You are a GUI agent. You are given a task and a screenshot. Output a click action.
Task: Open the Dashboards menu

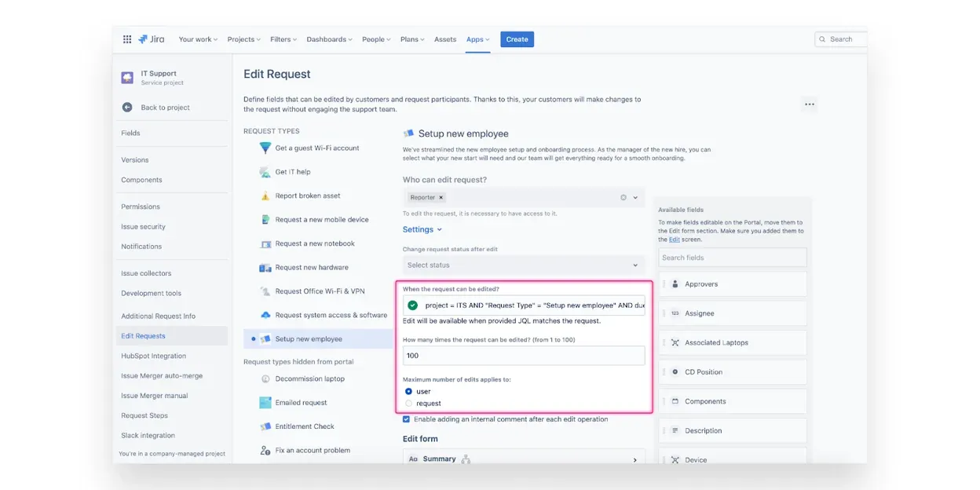pos(329,39)
